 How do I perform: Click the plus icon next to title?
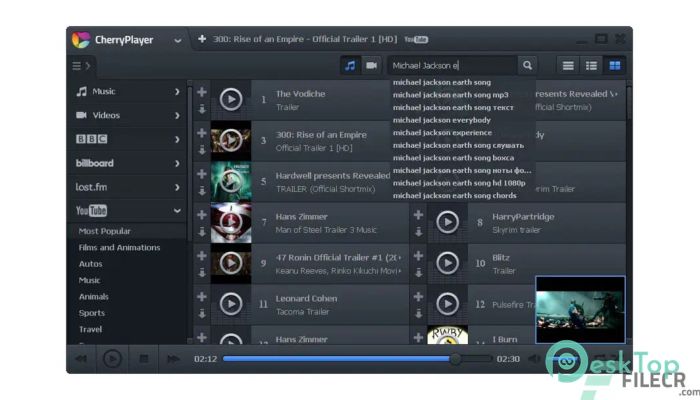pos(202,39)
